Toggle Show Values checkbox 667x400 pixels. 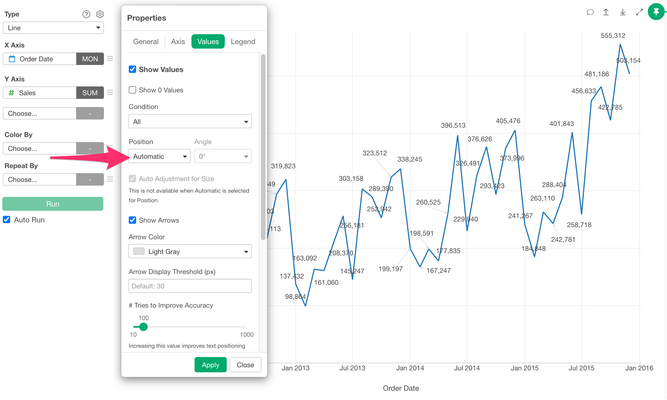pos(132,69)
